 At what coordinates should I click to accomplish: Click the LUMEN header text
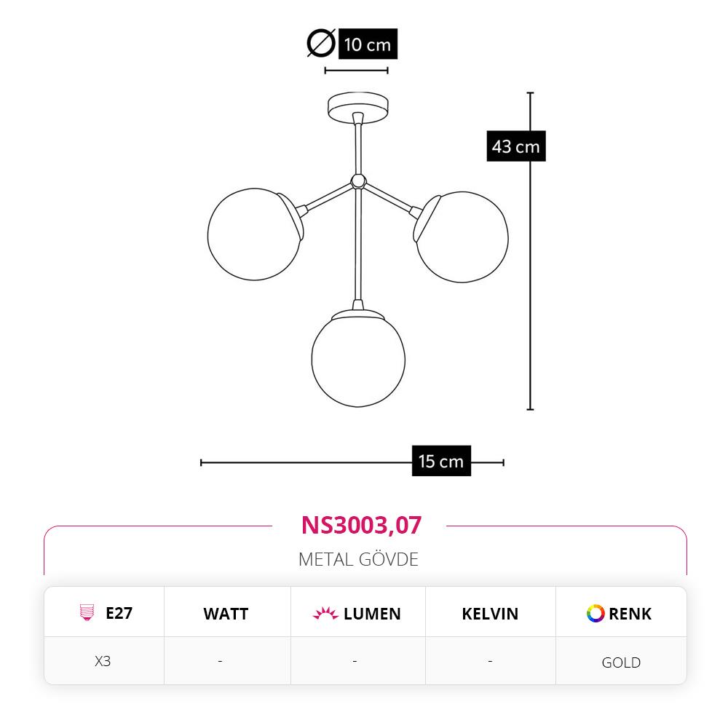point(372,614)
